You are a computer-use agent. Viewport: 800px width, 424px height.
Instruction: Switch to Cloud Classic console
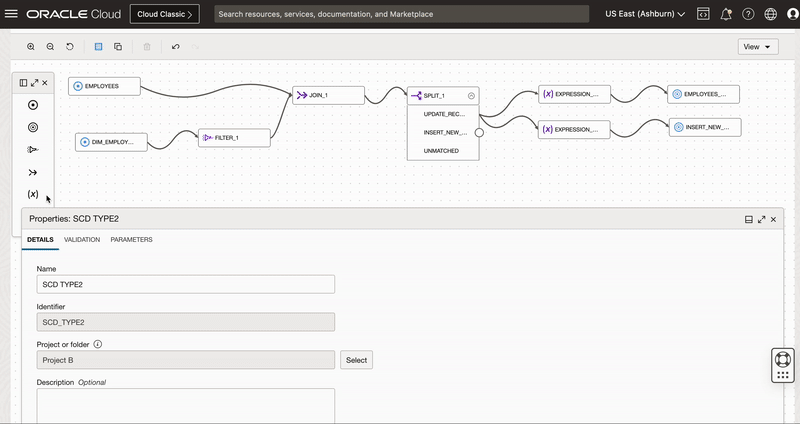[x=165, y=14]
